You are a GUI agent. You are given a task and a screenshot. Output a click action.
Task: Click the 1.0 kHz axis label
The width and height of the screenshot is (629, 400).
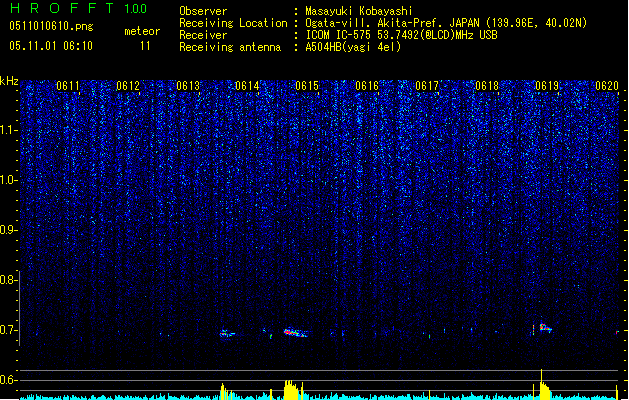(8, 180)
